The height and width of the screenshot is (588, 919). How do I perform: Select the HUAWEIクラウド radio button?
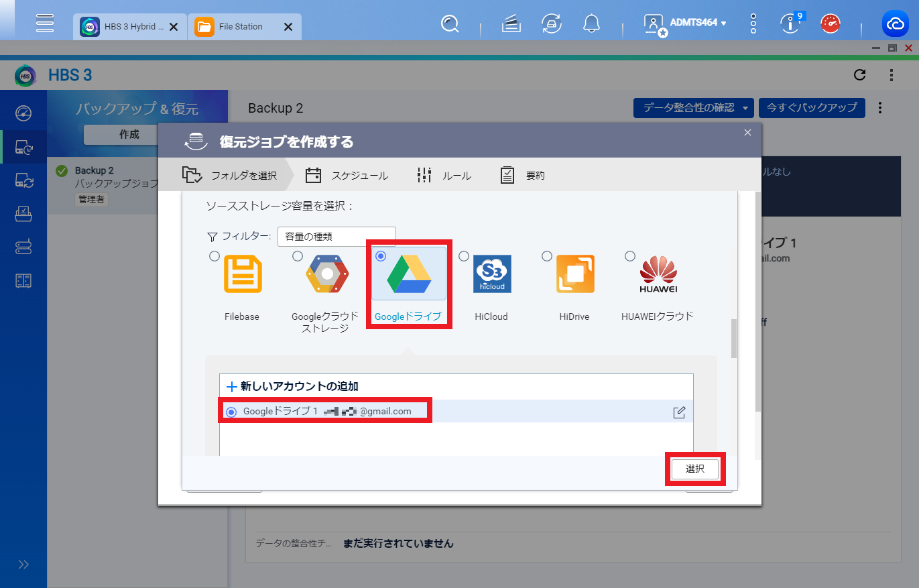pyautogui.click(x=629, y=256)
